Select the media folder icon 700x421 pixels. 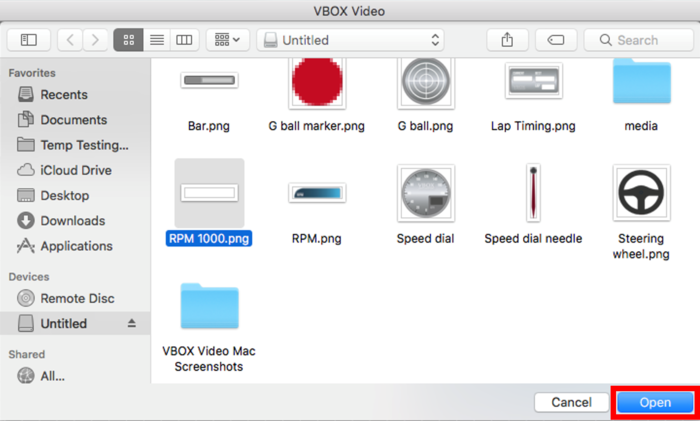[642, 81]
